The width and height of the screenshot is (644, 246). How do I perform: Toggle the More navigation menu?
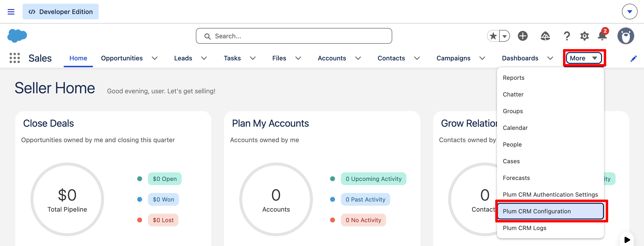pos(584,58)
